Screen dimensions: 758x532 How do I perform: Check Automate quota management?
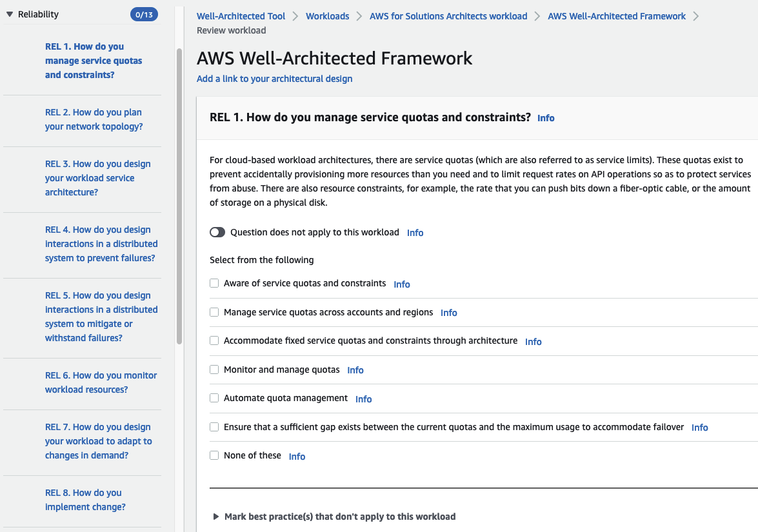(x=214, y=398)
